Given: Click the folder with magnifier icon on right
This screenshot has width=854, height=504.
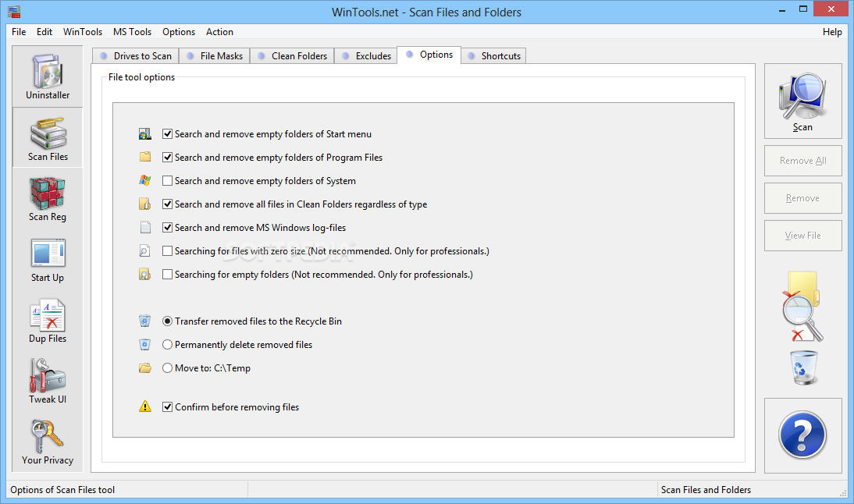Looking at the screenshot, I should (802, 307).
